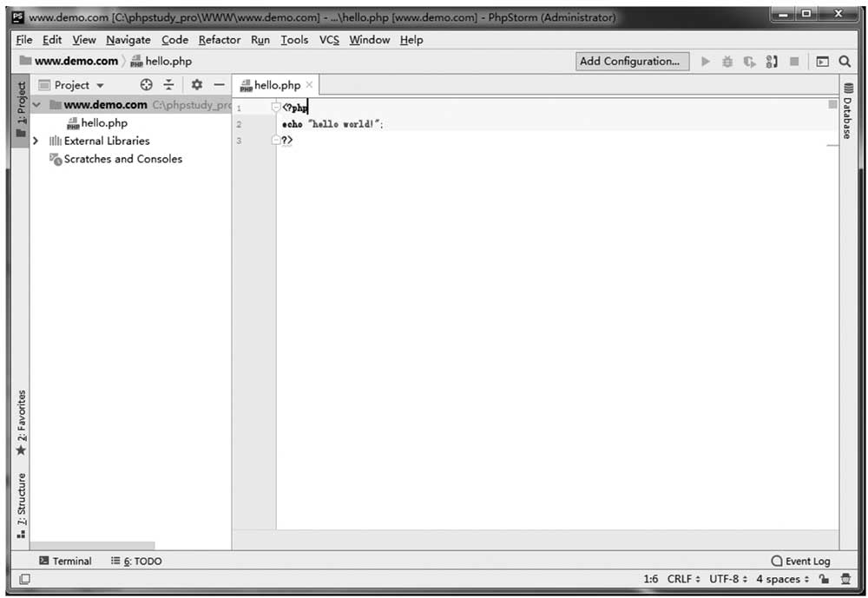Expand External Libraries node
The image size is (868, 598).
tap(36, 141)
